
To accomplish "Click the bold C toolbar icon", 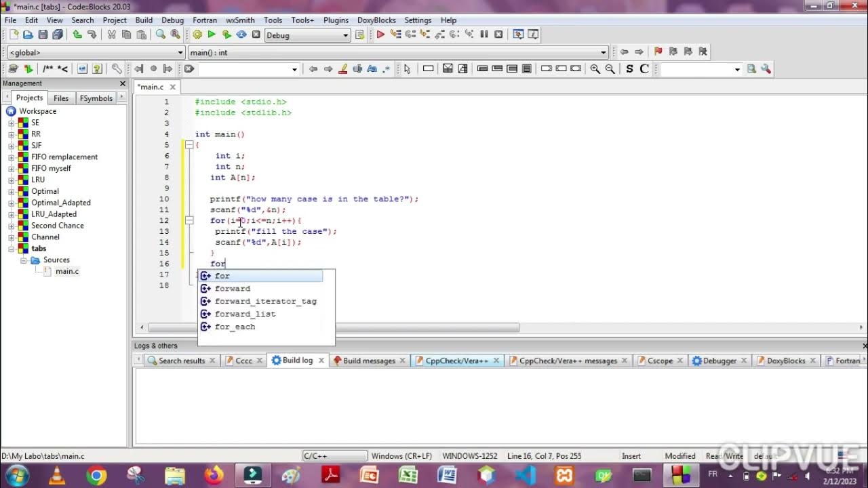I will tap(644, 68).
